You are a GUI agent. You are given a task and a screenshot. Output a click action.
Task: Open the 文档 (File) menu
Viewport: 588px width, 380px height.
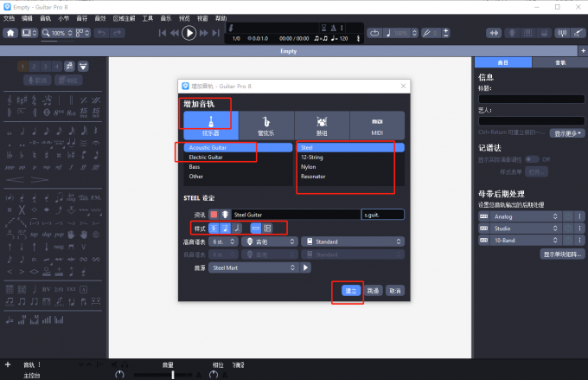9,17
